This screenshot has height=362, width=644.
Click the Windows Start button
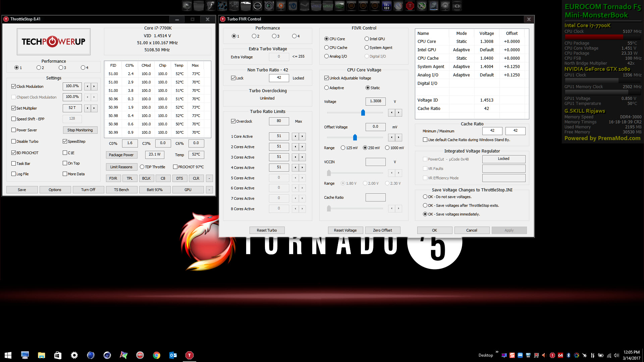(x=8, y=355)
